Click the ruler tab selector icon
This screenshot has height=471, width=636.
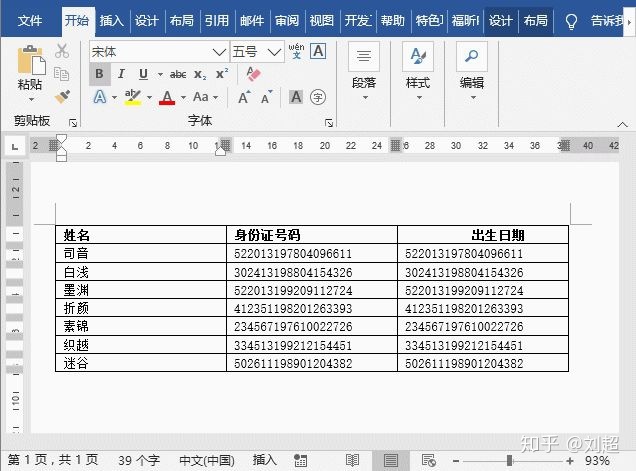(15, 146)
